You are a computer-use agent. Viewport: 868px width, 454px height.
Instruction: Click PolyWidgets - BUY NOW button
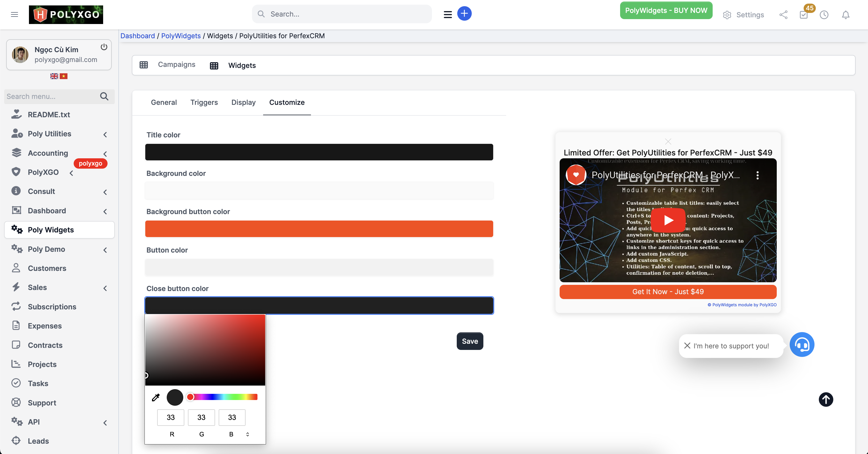coord(666,10)
